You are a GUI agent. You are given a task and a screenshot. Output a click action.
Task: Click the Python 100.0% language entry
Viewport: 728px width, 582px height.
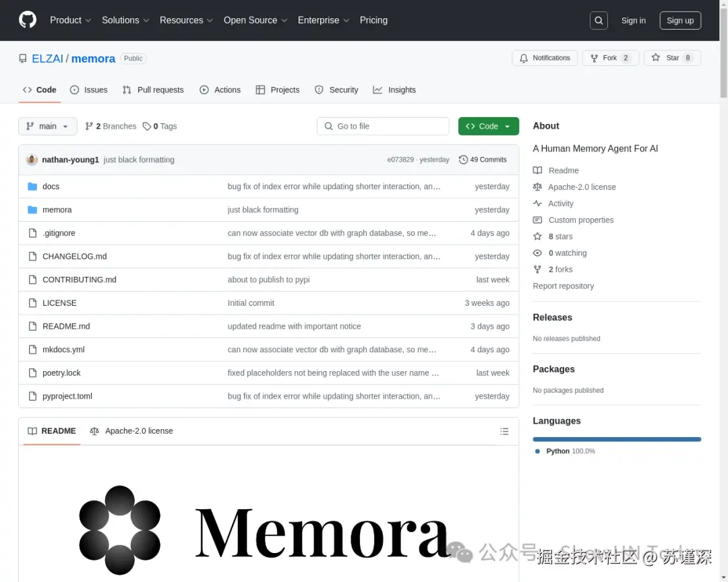(565, 451)
